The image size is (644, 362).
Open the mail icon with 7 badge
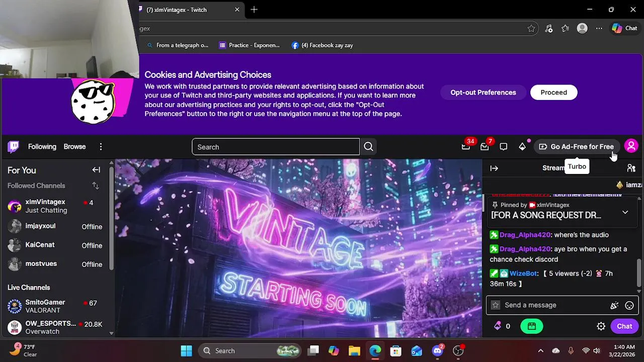point(485,147)
